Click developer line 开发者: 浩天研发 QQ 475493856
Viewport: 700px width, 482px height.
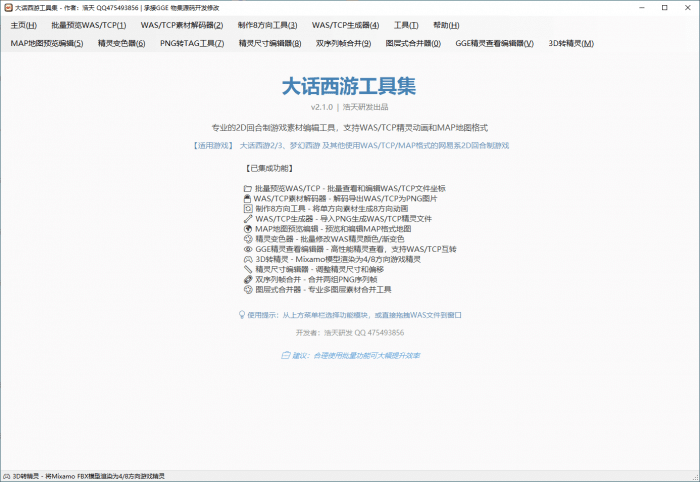click(350, 333)
